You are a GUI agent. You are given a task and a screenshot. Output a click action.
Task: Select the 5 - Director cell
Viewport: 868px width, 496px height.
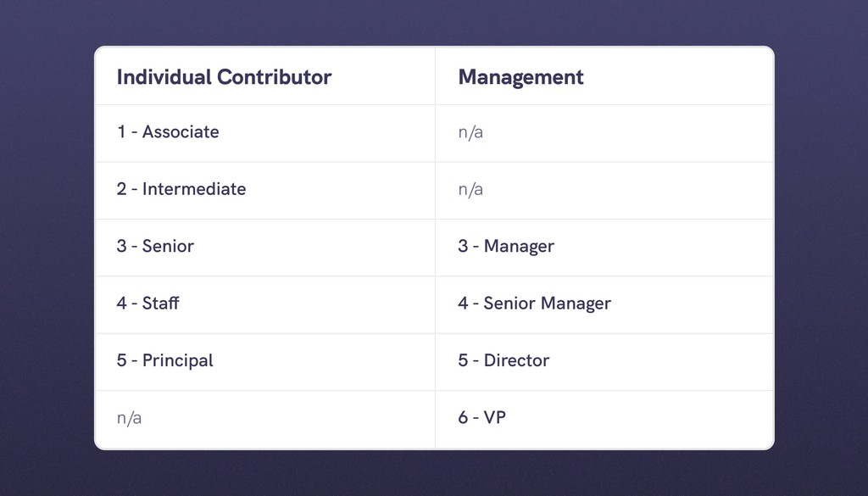504,360
